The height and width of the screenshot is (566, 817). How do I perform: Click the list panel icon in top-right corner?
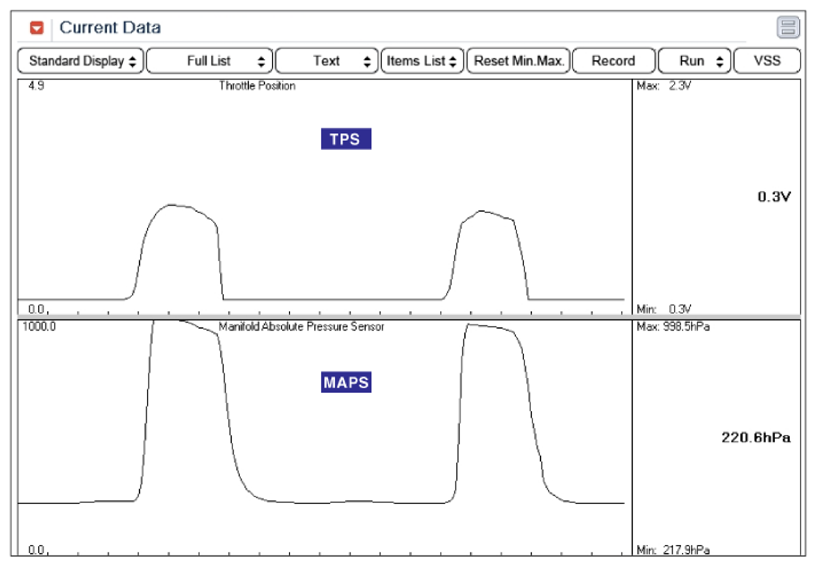(x=788, y=28)
